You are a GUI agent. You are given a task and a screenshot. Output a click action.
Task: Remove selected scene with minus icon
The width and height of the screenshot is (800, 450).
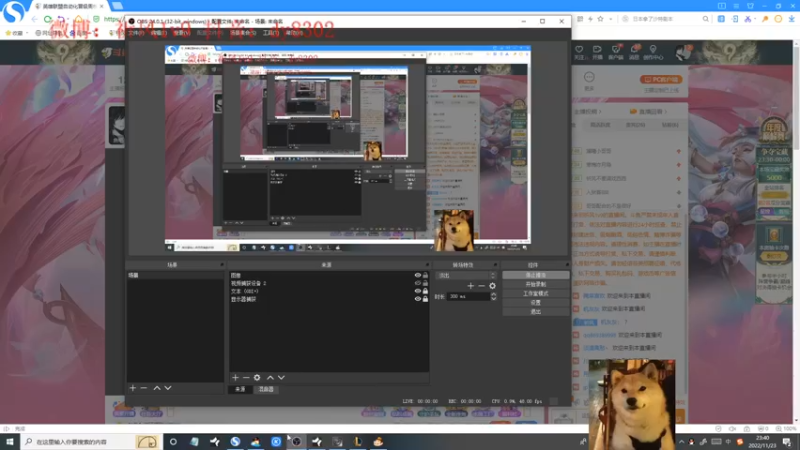[x=144, y=388]
